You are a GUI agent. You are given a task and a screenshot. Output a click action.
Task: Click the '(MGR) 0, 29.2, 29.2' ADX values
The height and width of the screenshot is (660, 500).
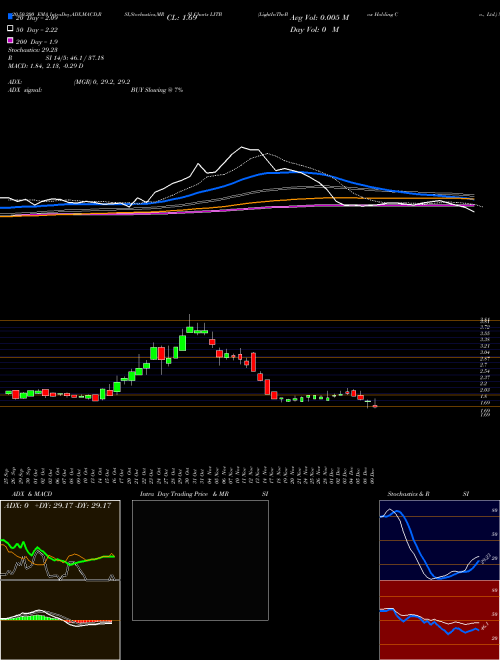click(101, 82)
